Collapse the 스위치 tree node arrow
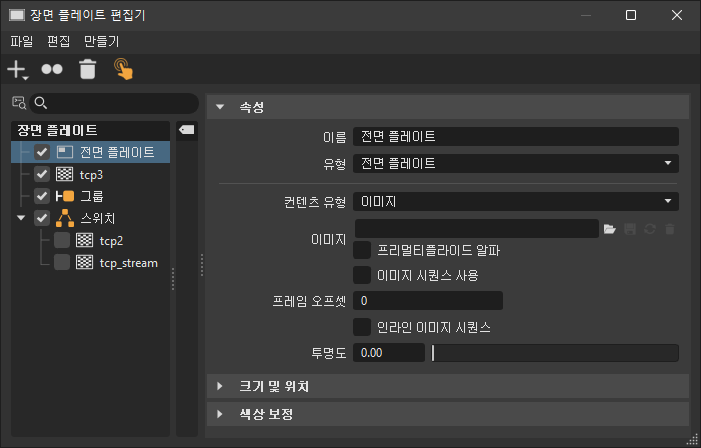This screenshot has height=448, width=701. pyautogui.click(x=21, y=218)
